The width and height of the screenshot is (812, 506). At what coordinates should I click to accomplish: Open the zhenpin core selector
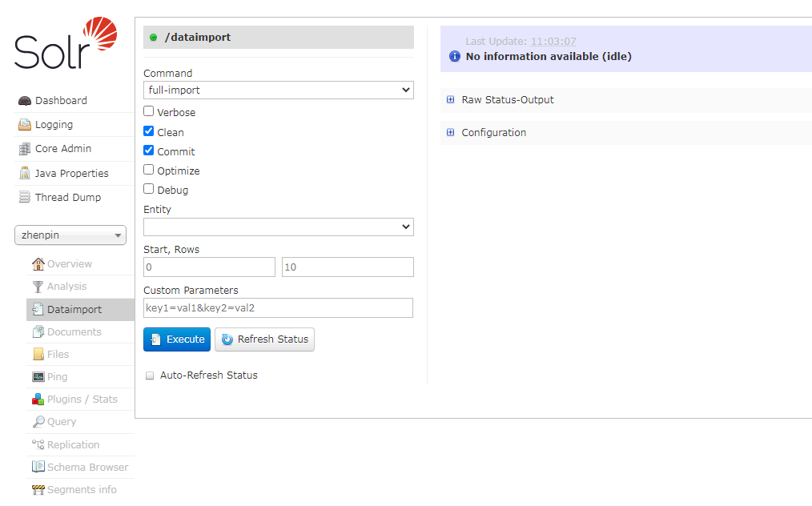click(70, 235)
